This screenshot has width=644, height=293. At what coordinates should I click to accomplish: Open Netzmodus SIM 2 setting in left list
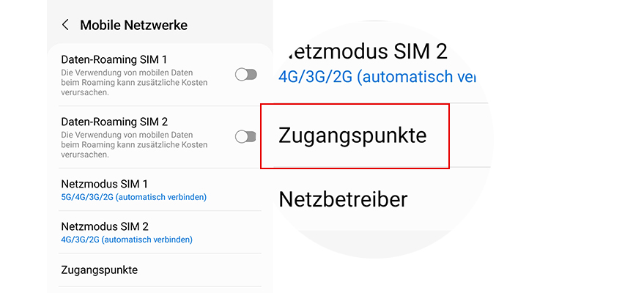tap(105, 227)
